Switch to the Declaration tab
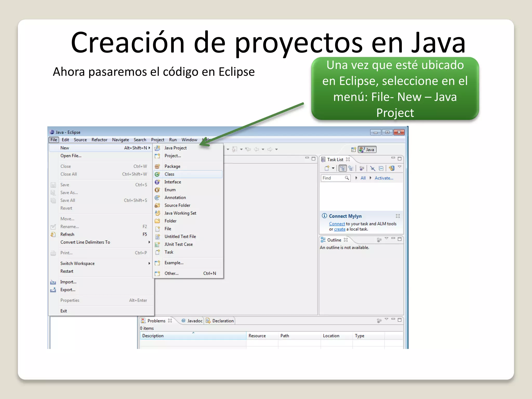 [220, 321]
